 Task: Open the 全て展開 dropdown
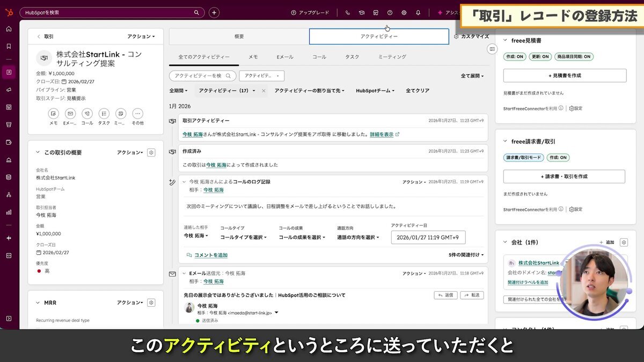tap(472, 76)
